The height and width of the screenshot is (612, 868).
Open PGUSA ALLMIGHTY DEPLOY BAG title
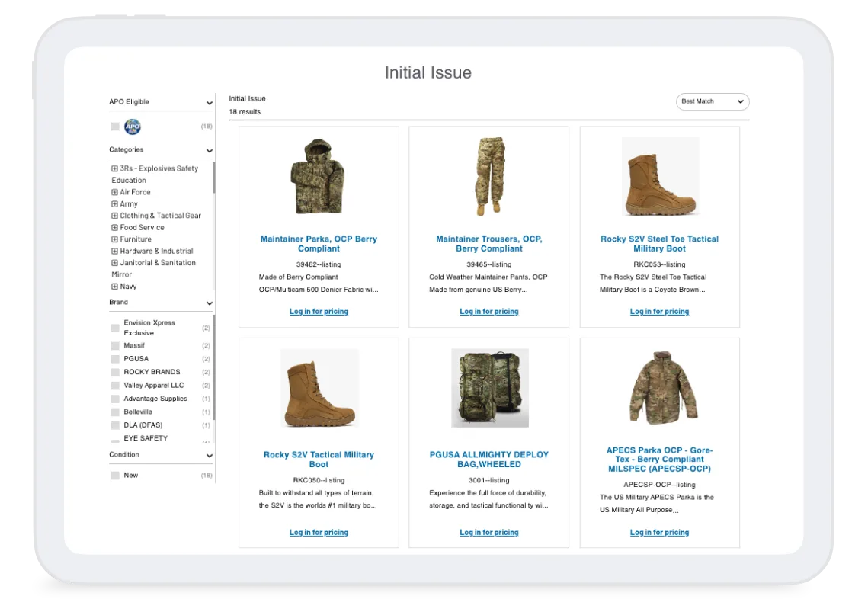coord(488,459)
